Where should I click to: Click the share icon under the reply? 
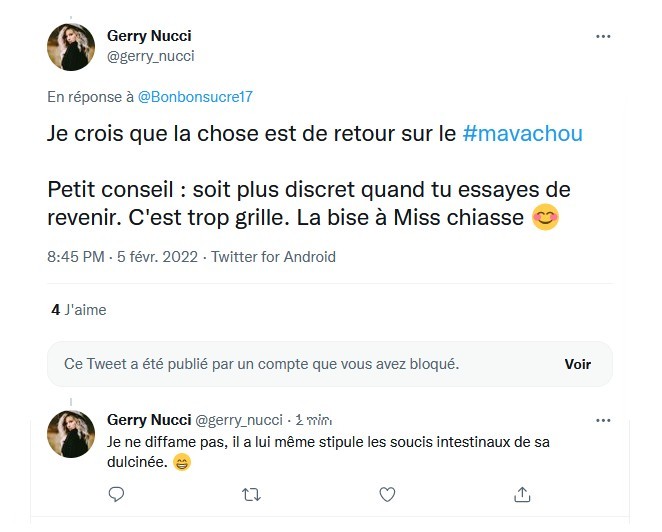pos(522,494)
